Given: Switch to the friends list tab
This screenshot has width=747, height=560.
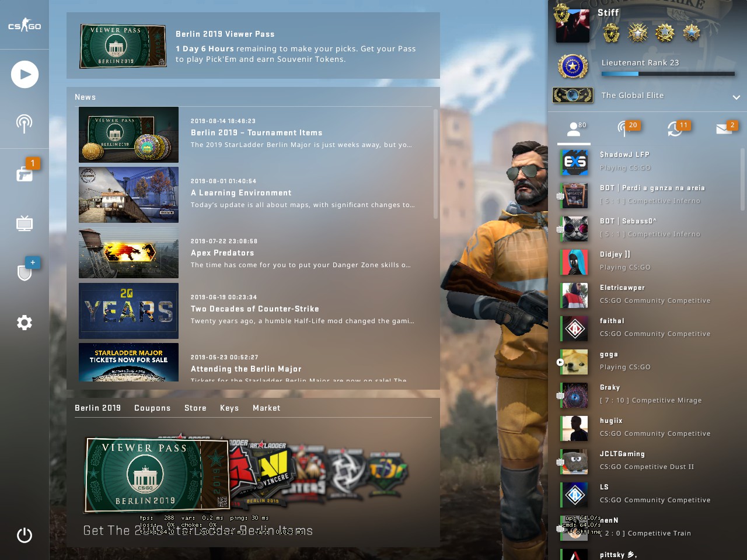Looking at the screenshot, I should coord(574,129).
